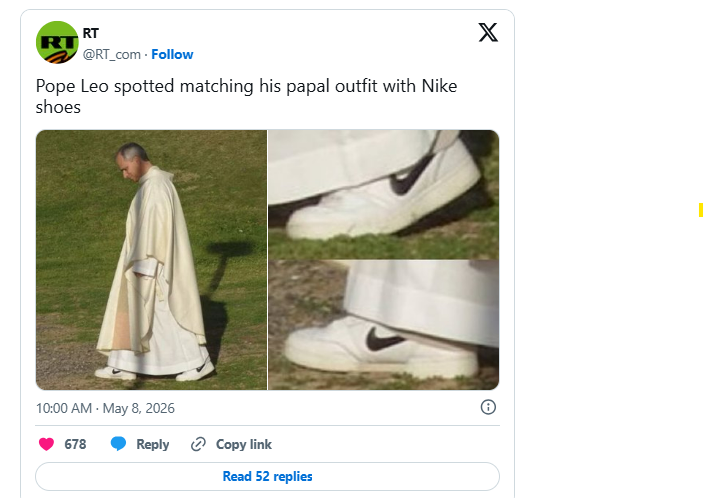Screen dimensions: 704x498
Task: Click the tweet text about Pope Leo
Action: click(246, 97)
